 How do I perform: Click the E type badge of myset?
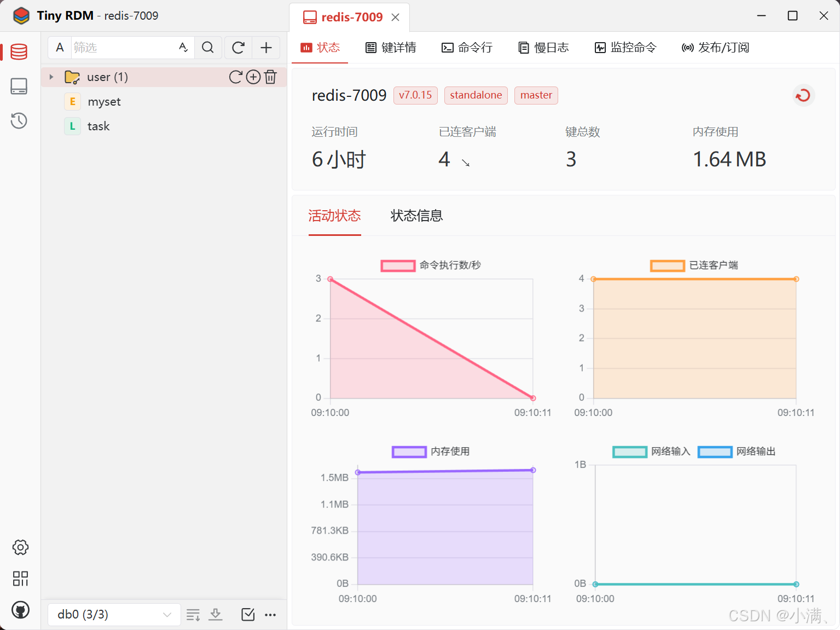(72, 102)
